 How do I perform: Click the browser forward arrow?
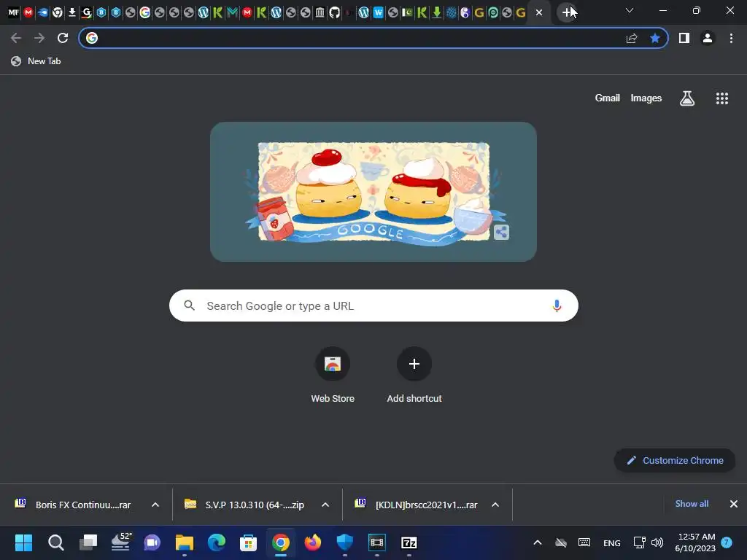pyautogui.click(x=39, y=38)
